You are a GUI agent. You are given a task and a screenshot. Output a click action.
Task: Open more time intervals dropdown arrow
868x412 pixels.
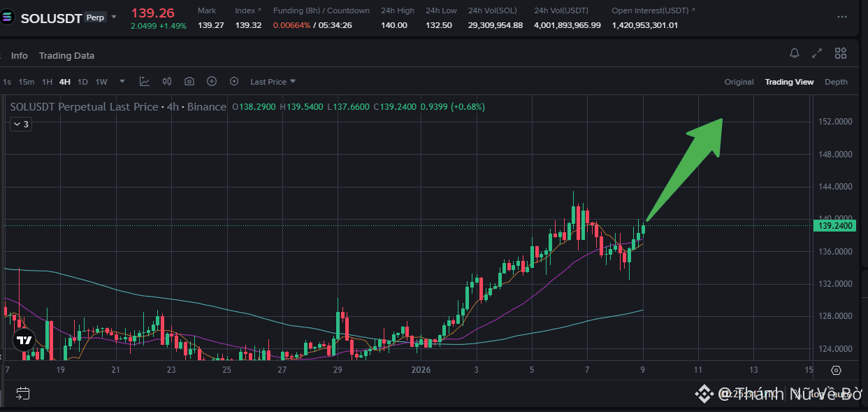[x=122, y=81]
